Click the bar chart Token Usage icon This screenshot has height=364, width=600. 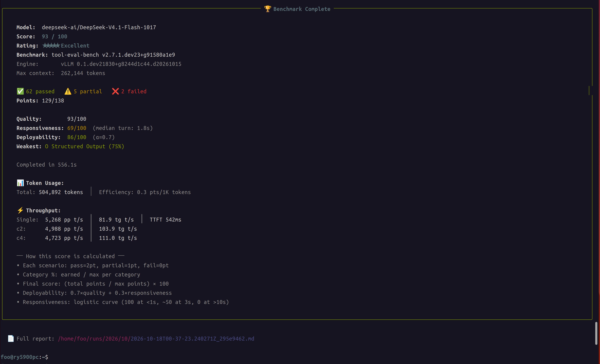click(x=20, y=183)
